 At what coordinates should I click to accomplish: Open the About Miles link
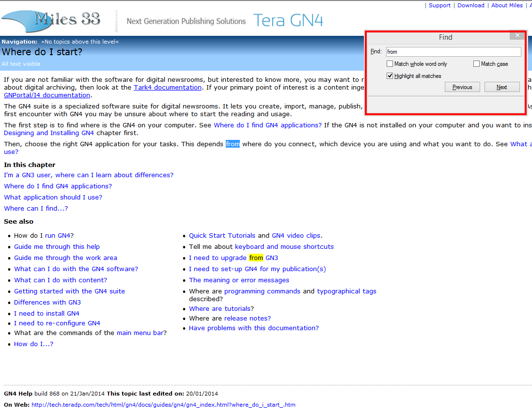tap(507, 5)
